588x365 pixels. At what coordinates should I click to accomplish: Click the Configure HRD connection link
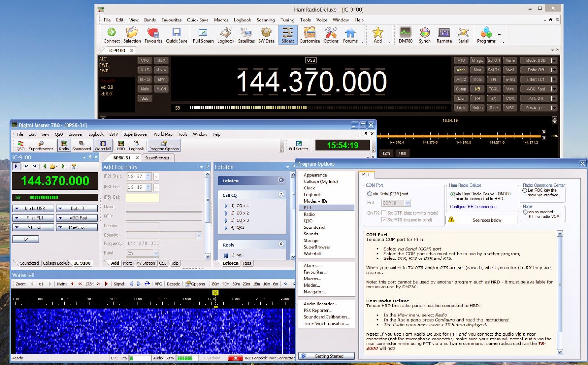tap(473, 207)
